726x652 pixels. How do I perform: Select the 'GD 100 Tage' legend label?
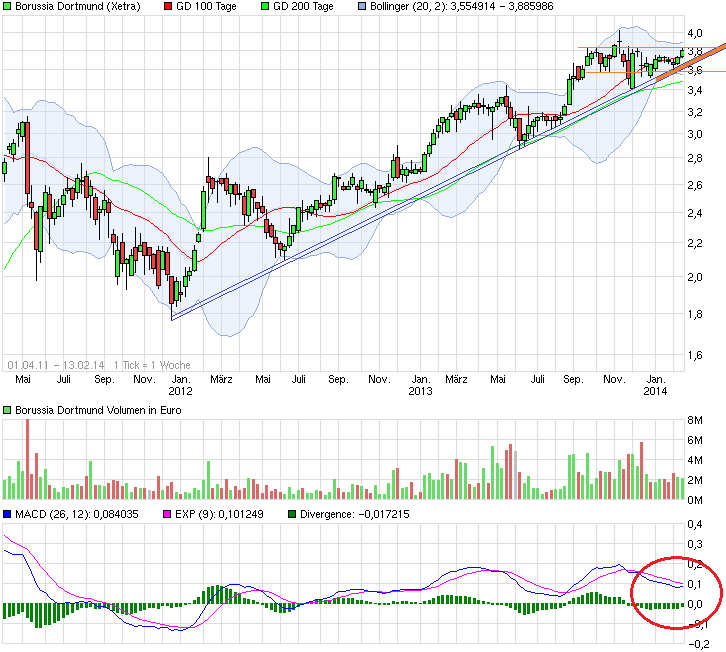tap(207, 6)
